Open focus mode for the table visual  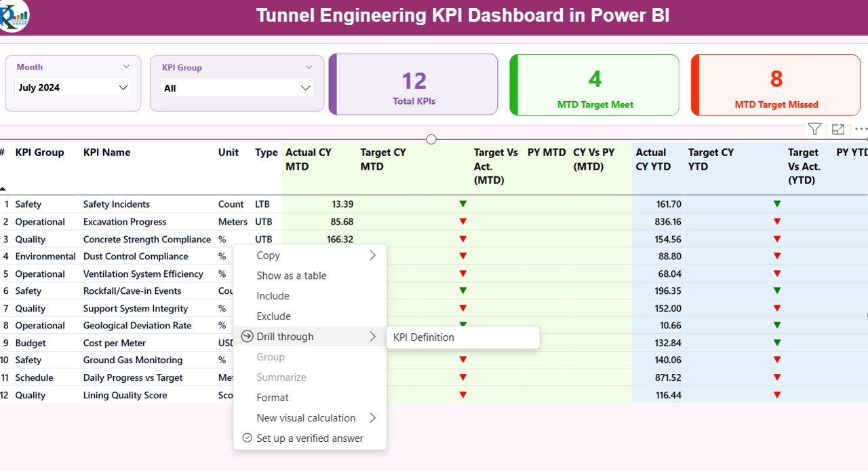pyautogui.click(x=838, y=129)
